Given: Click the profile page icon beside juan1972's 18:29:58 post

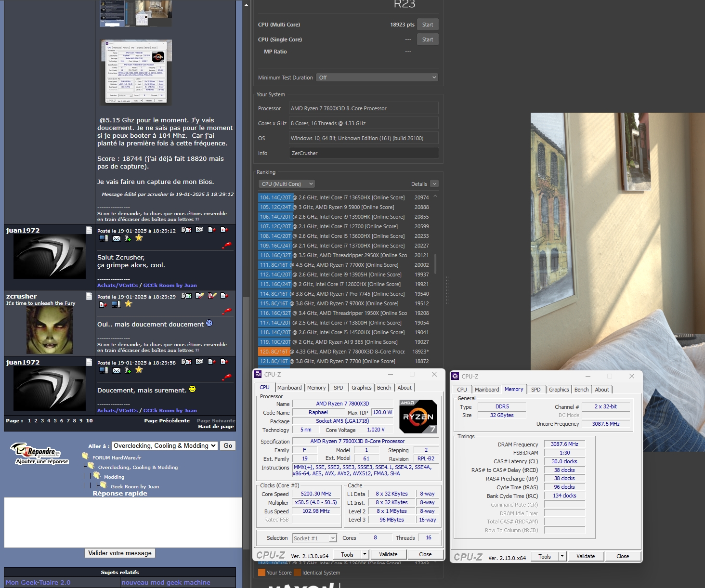Looking at the screenshot, I should pyautogui.click(x=89, y=362).
